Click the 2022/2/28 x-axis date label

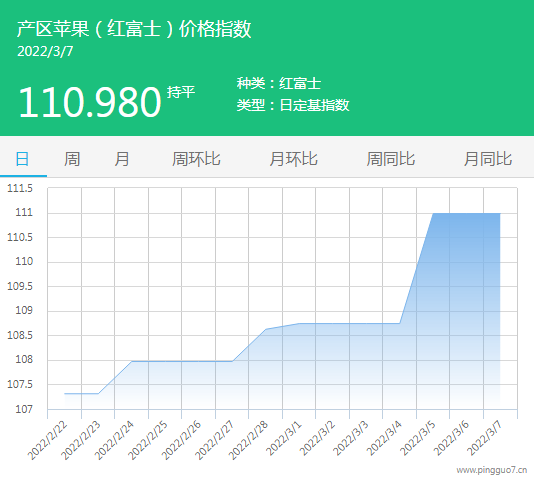[x=249, y=440]
